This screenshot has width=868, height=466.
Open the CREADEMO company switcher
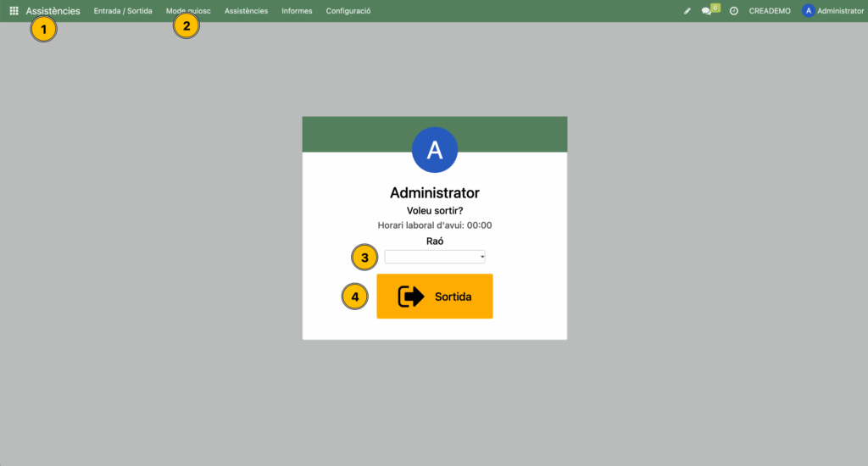tap(770, 11)
